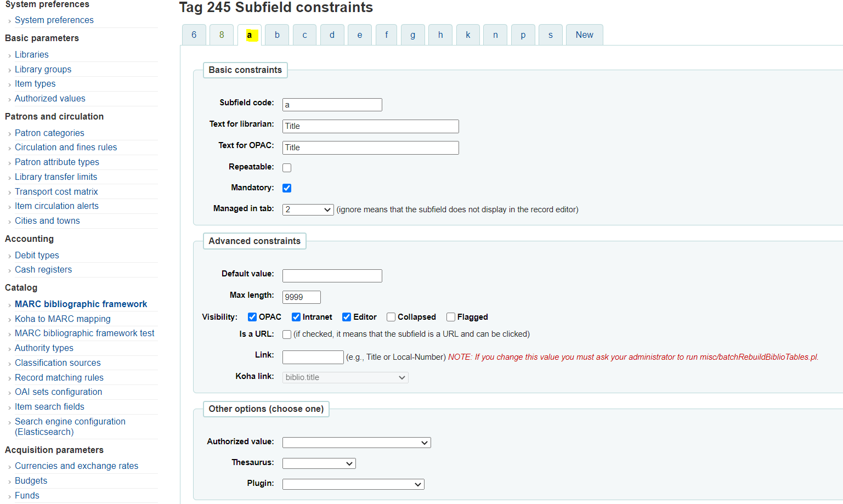Screen dimensions: 843x504
Task: Expand the Plugin dropdown
Action: (x=353, y=484)
